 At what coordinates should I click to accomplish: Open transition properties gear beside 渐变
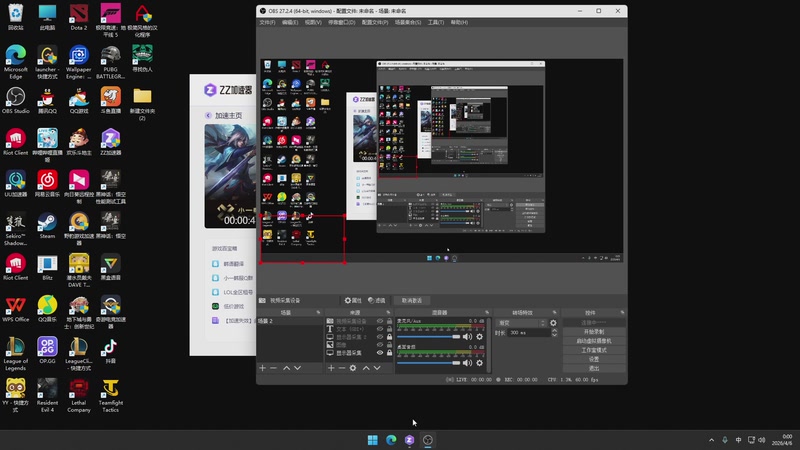[x=554, y=323]
